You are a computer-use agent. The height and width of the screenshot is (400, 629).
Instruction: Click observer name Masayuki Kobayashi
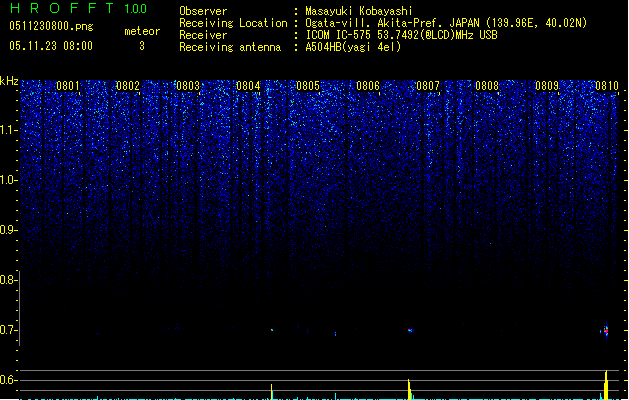[x=359, y=11]
